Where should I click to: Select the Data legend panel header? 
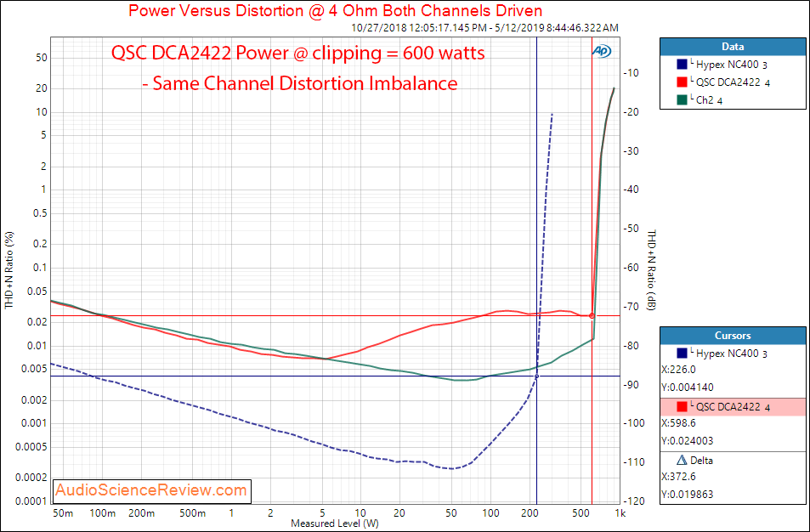(733, 47)
